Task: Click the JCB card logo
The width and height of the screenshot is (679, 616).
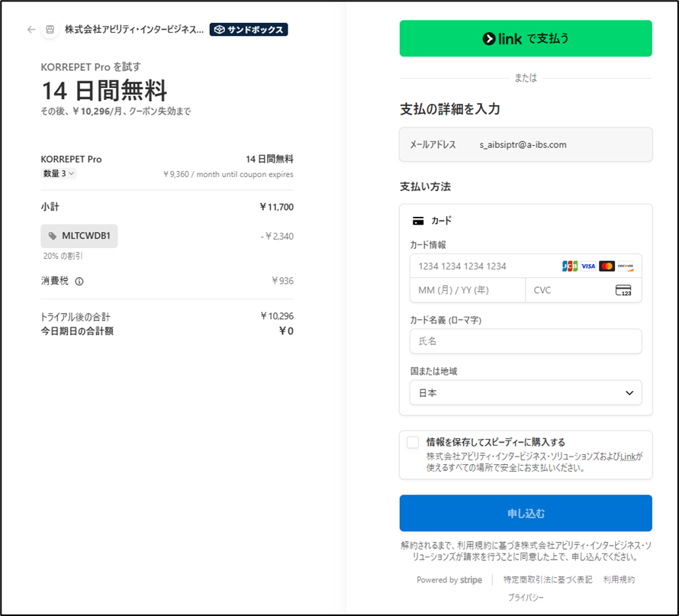Action: [569, 266]
